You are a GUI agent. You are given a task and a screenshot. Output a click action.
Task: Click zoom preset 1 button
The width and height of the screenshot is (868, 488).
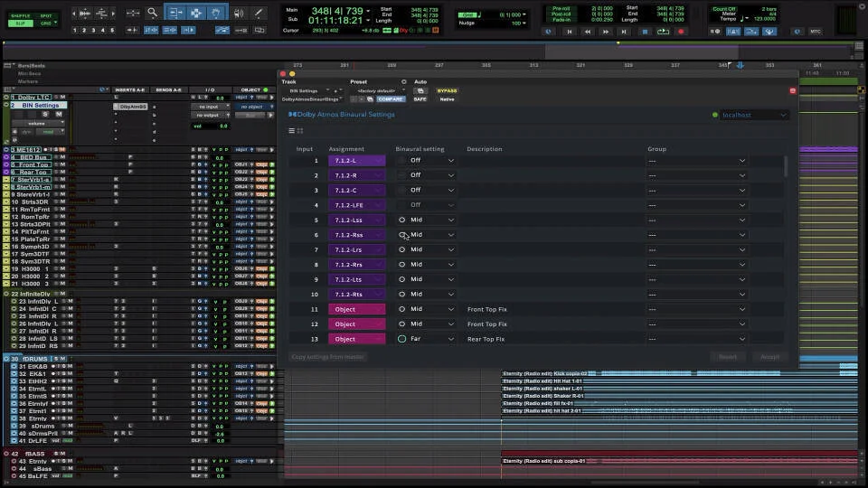pyautogui.click(x=75, y=30)
